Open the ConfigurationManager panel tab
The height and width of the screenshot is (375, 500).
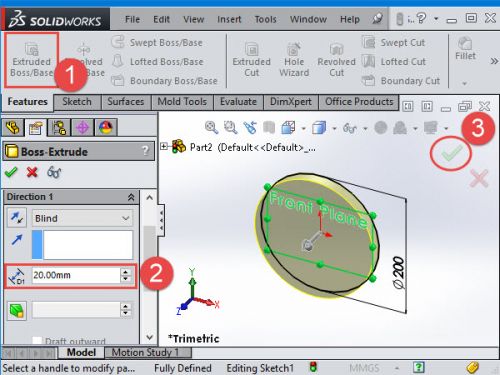click(59, 127)
